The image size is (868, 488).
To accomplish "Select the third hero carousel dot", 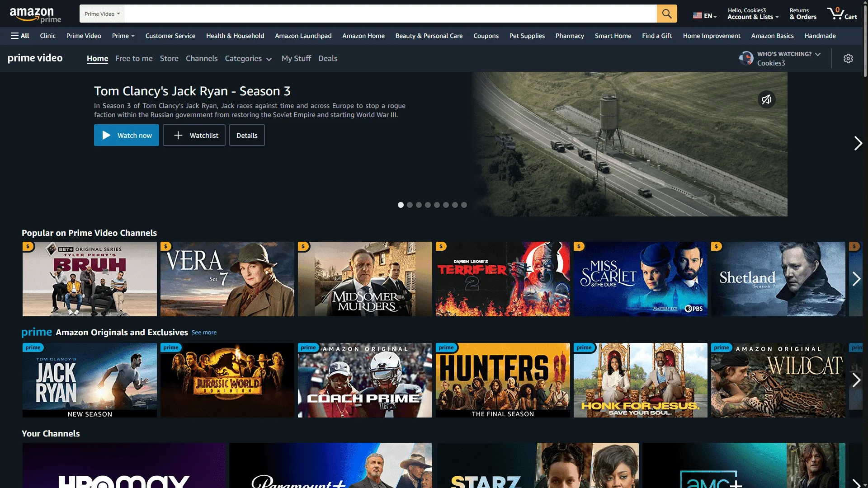I will tap(419, 205).
